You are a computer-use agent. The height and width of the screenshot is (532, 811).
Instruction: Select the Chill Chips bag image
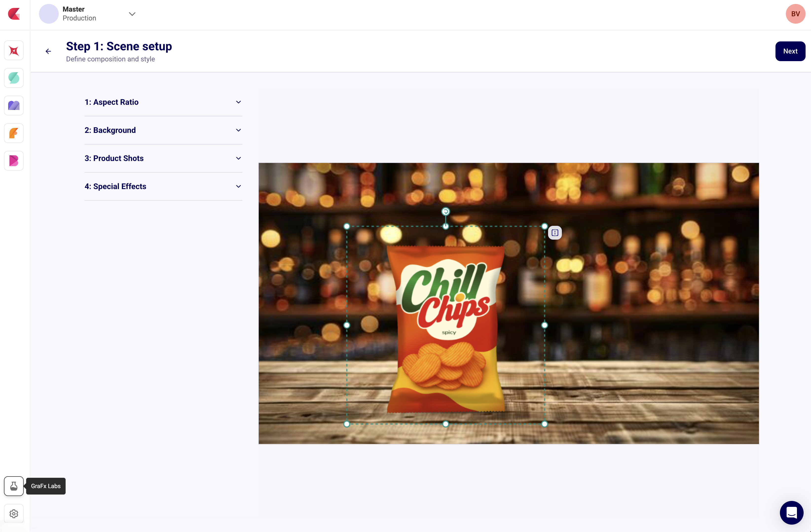(446, 329)
